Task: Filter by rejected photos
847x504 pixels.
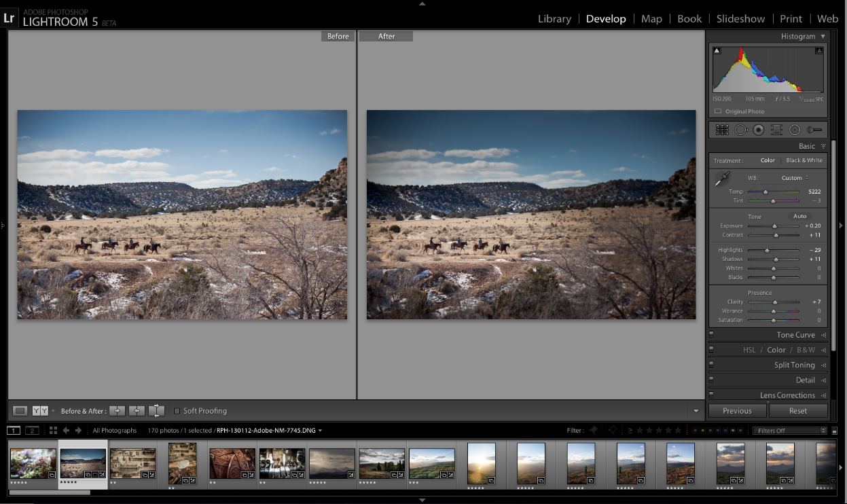Action: [x=613, y=430]
